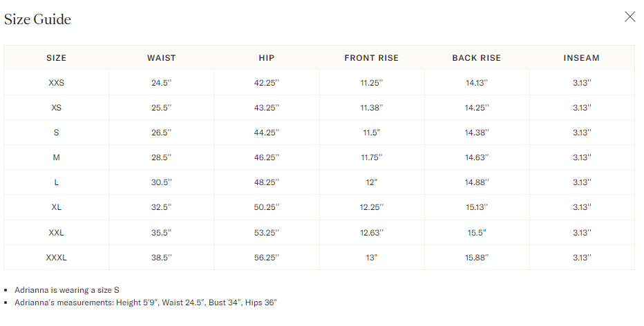The width and height of the screenshot is (644, 326).
Task: Click the SIZE column header
Action: click(x=56, y=58)
